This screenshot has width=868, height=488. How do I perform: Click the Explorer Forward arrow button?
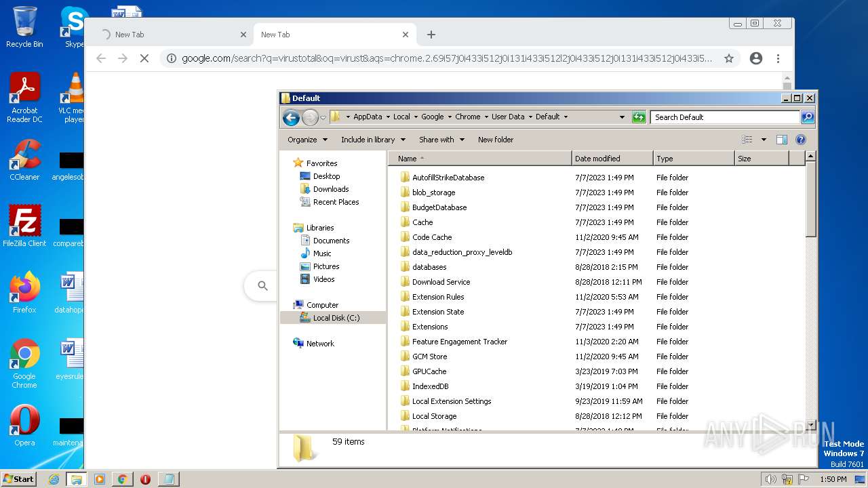tap(310, 117)
